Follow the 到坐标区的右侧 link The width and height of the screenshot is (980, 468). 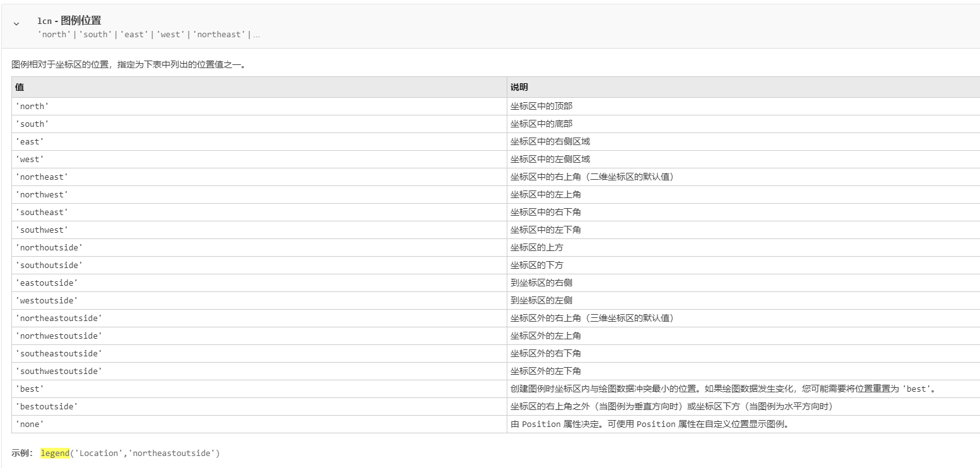click(x=538, y=283)
